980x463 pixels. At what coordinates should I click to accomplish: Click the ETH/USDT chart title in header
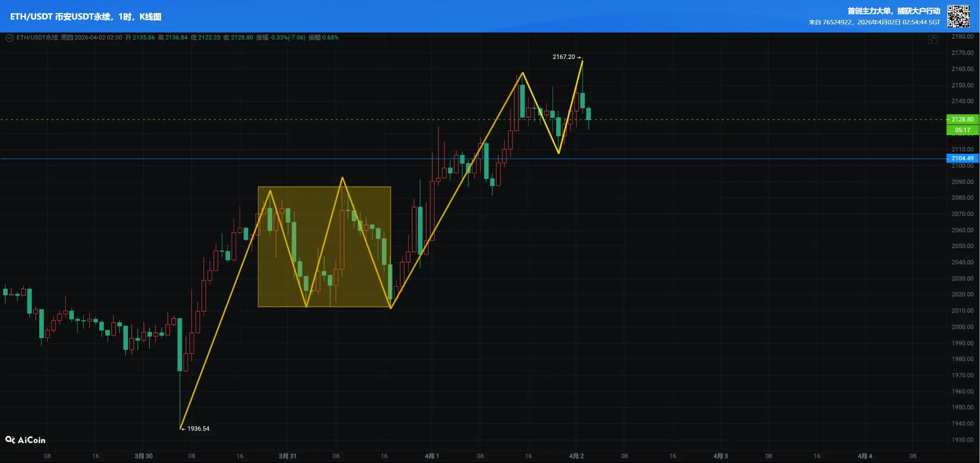(x=86, y=17)
